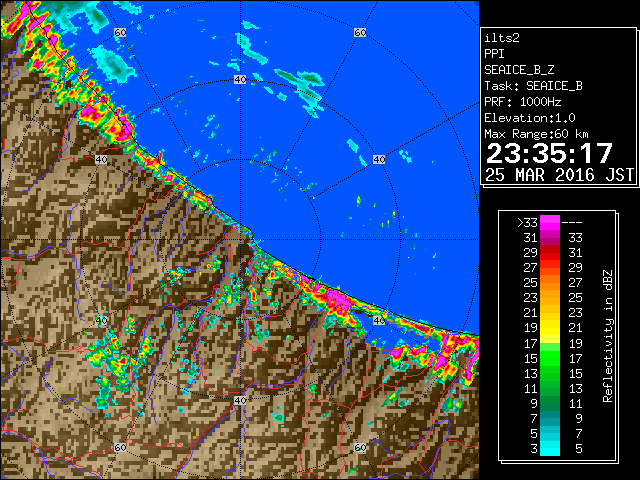The image size is (640, 480).
Task: Pick the cyan 3–5 dBZ legend swatch
Action: coord(550,449)
